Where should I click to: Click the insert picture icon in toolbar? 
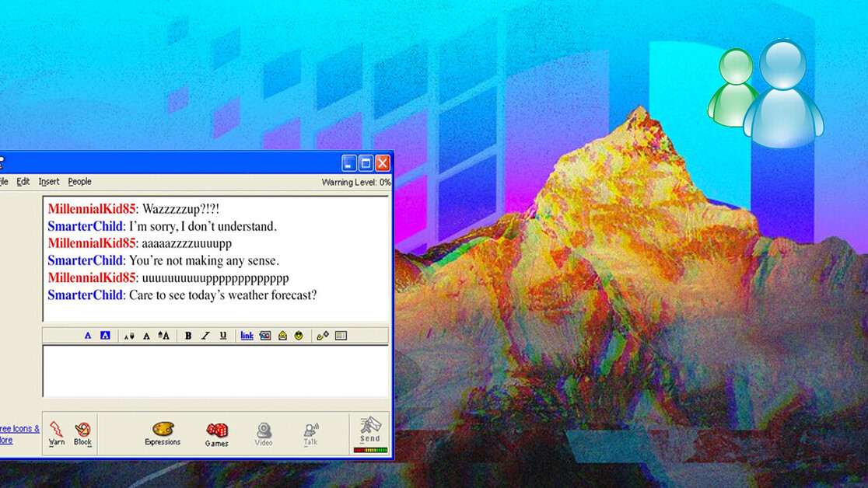click(265, 336)
